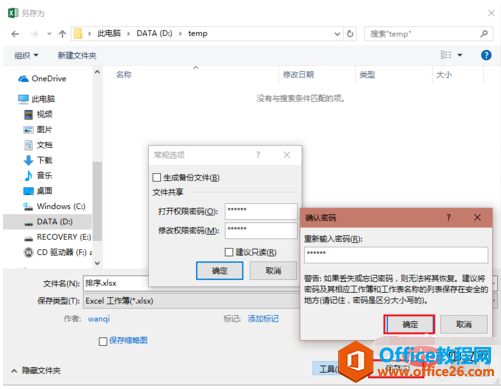501x389 pixels.
Task: Click navigation pane scroll up arrow
Action: (97, 72)
